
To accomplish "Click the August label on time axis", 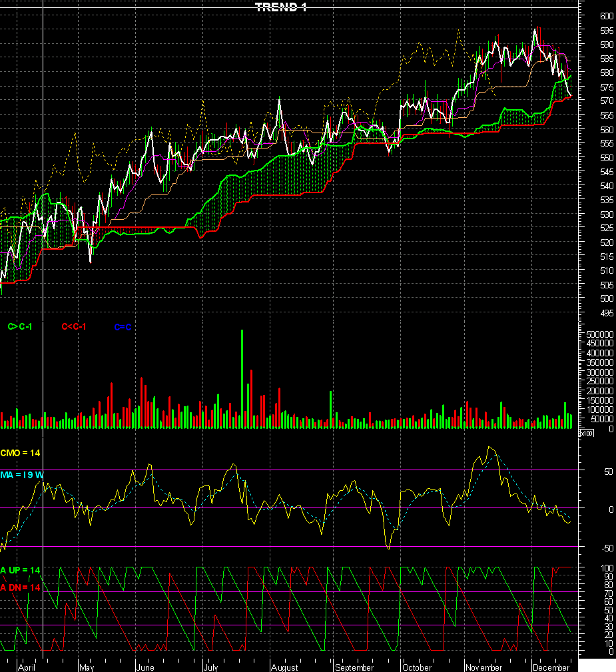I will 284,667.
